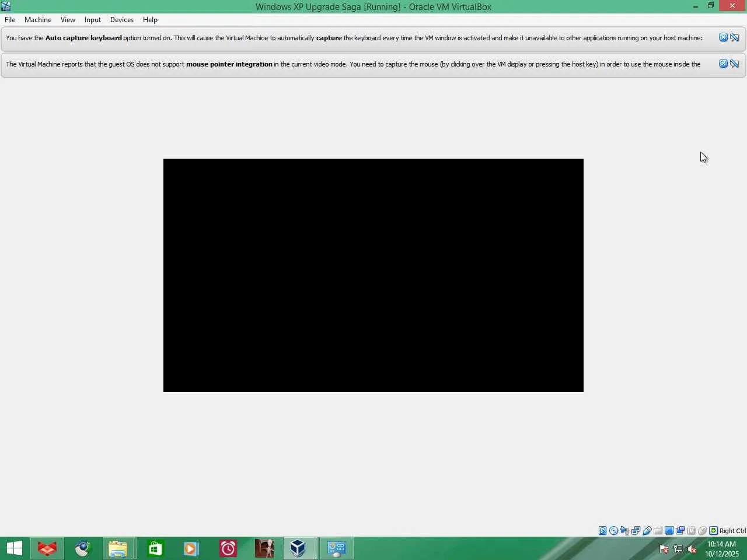This screenshot has height=560, width=747.
Task: Click the recording status icon
Action: tap(680, 531)
